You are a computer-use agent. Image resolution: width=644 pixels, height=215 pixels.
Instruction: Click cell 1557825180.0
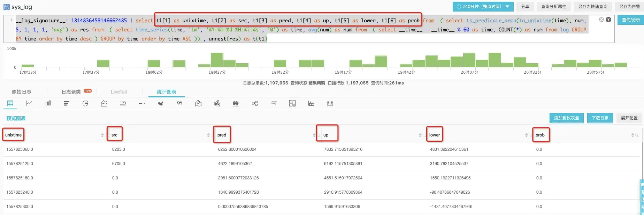(x=20, y=178)
